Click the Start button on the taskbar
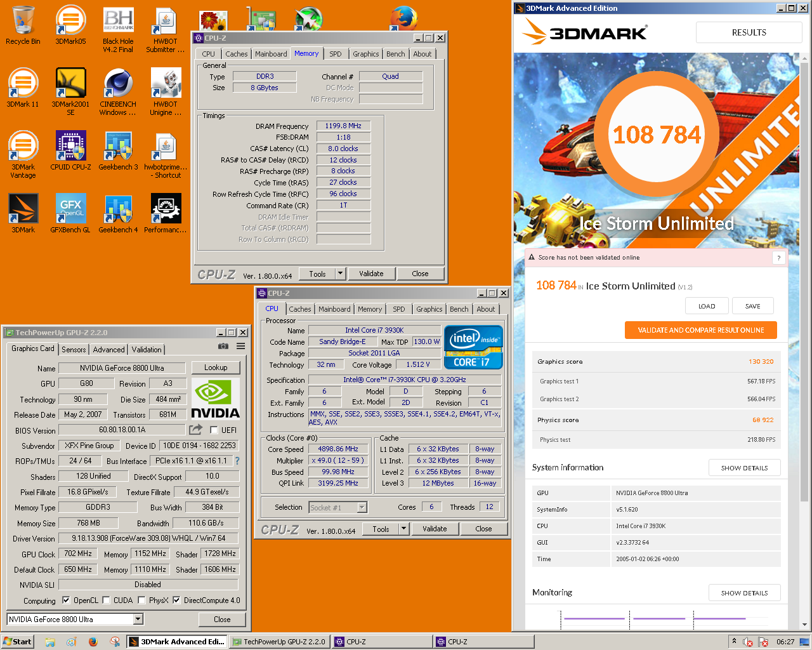812x650 pixels. pos(17,642)
